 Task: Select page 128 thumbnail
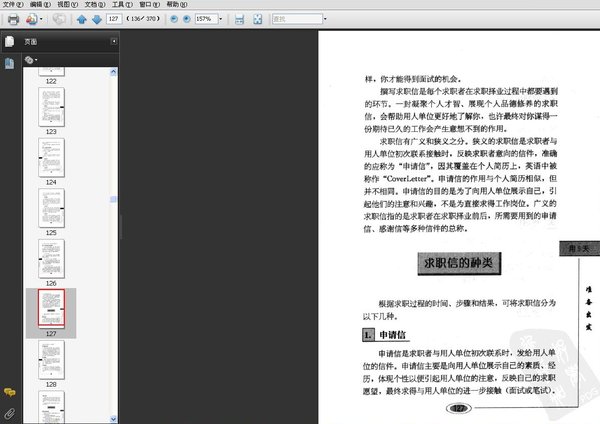51,360
